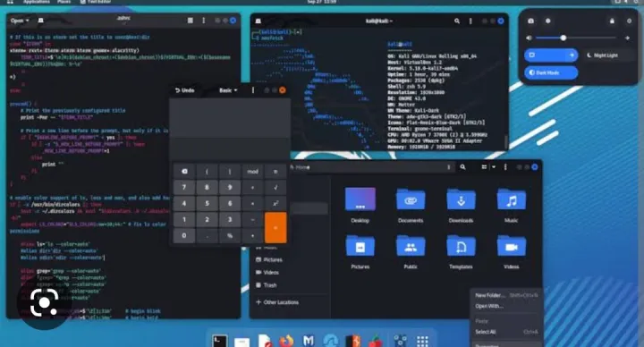Launch the cherry icon app from dock
Viewport: 644px width, 347px height.
pyautogui.click(x=375, y=341)
